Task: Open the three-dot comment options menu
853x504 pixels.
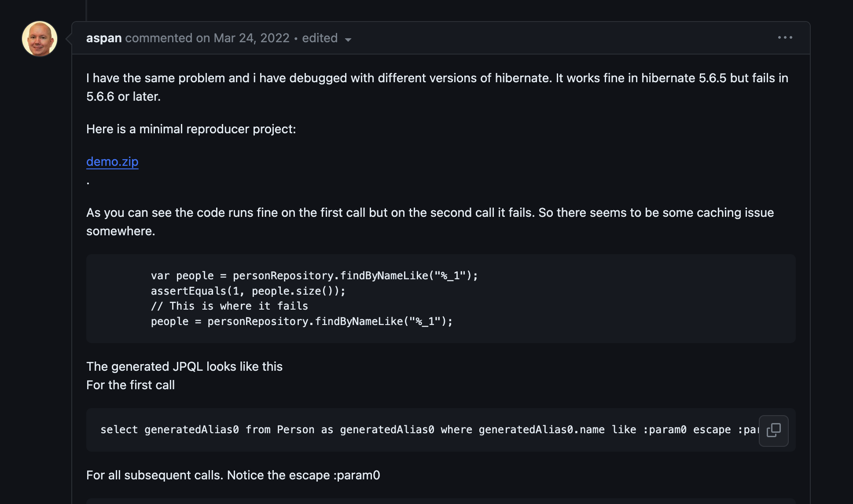Action: tap(785, 38)
